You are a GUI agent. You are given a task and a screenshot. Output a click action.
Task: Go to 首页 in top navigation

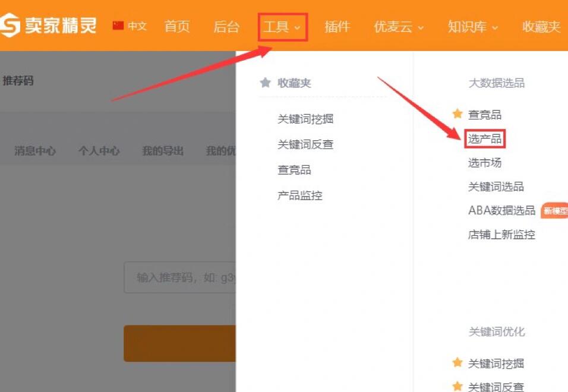(177, 27)
